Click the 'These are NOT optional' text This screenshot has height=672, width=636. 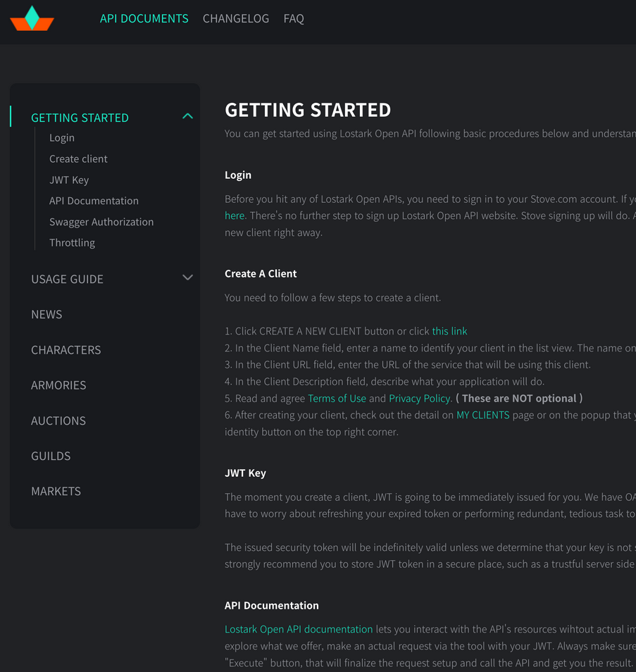click(519, 399)
